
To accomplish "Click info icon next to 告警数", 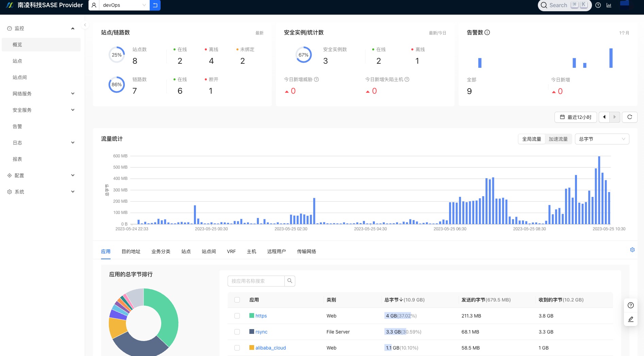I will [x=487, y=32].
